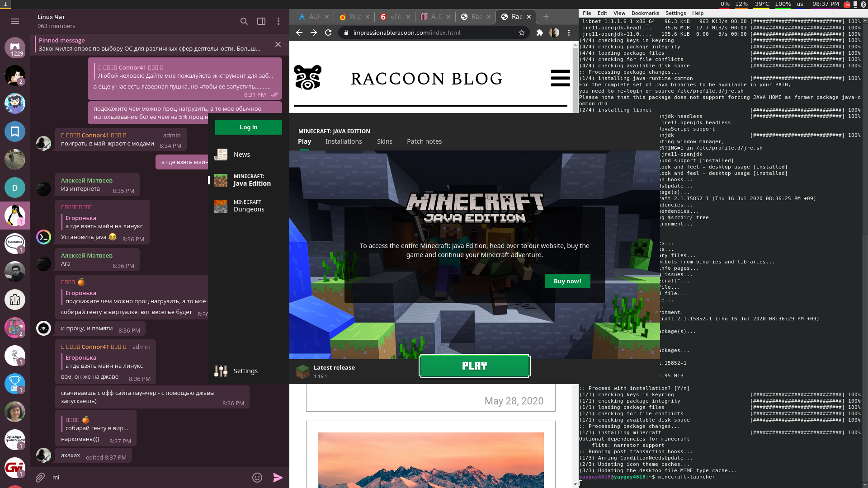Open terminal Edit menu
The width and height of the screenshot is (868, 488).
point(602,13)
